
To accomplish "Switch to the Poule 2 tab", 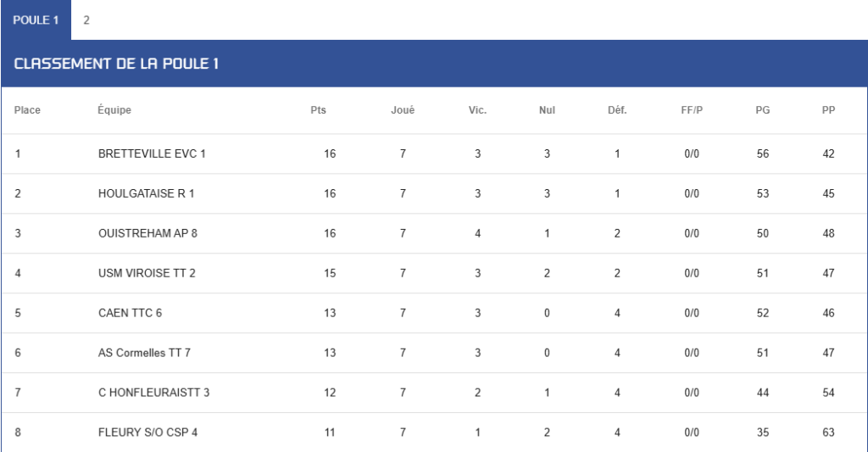I will point(86,20).
